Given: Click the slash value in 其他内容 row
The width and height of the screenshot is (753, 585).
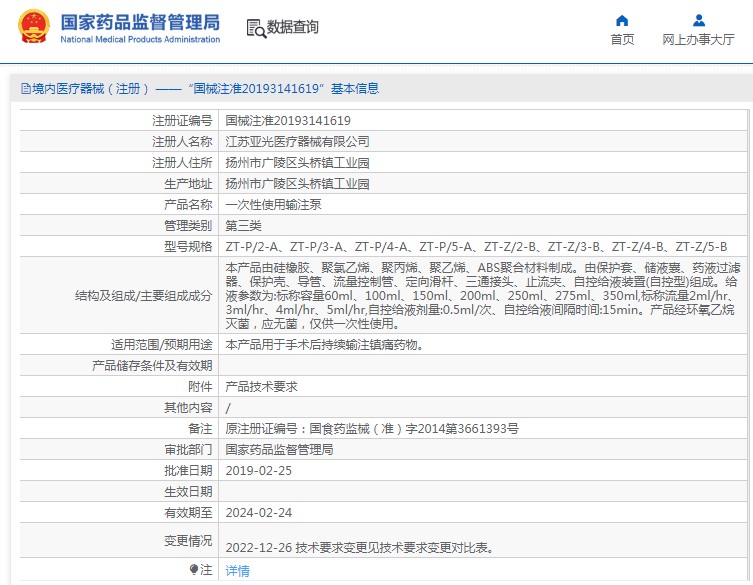Looking at the screenshot, I should [x=228, y=408].
